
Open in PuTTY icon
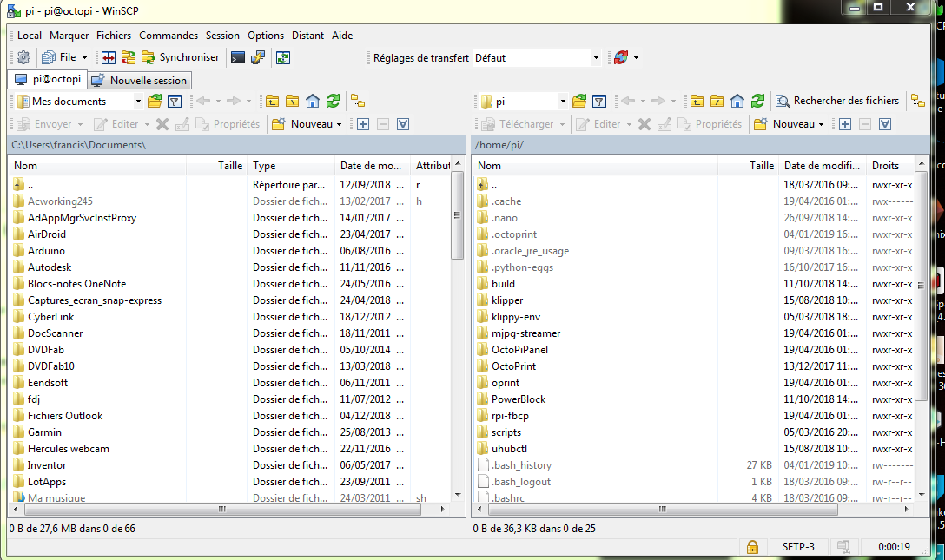258,58
